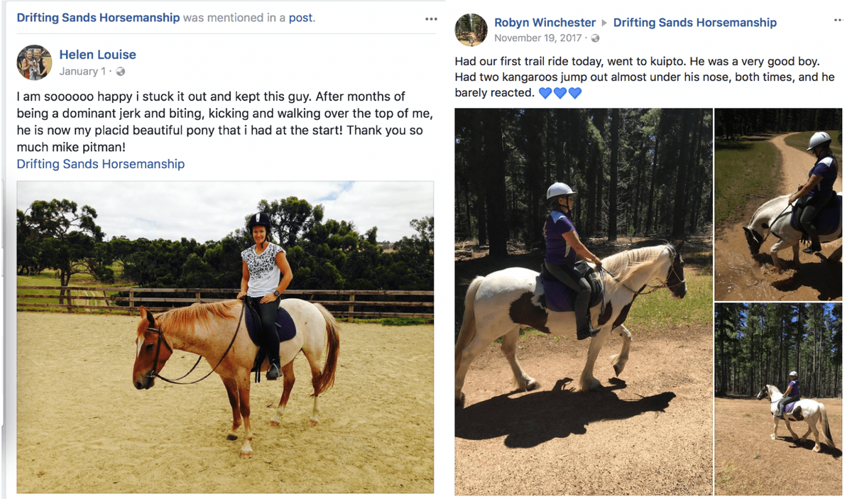
Task: Click the arrow icon after Robyn Winchester's name
Action: pos(604,23)
